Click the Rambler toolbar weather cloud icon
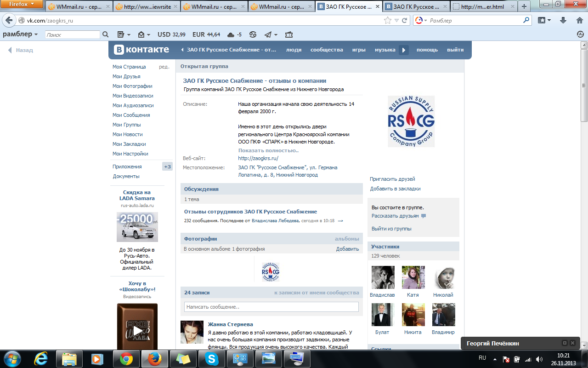The image size is (588, 368). tap(231, 34)
